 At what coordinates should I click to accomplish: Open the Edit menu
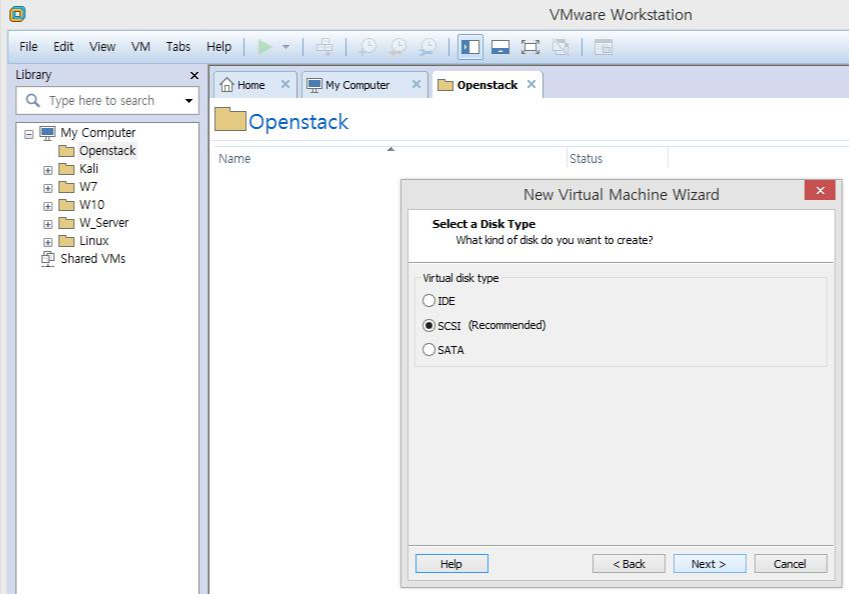63,47
